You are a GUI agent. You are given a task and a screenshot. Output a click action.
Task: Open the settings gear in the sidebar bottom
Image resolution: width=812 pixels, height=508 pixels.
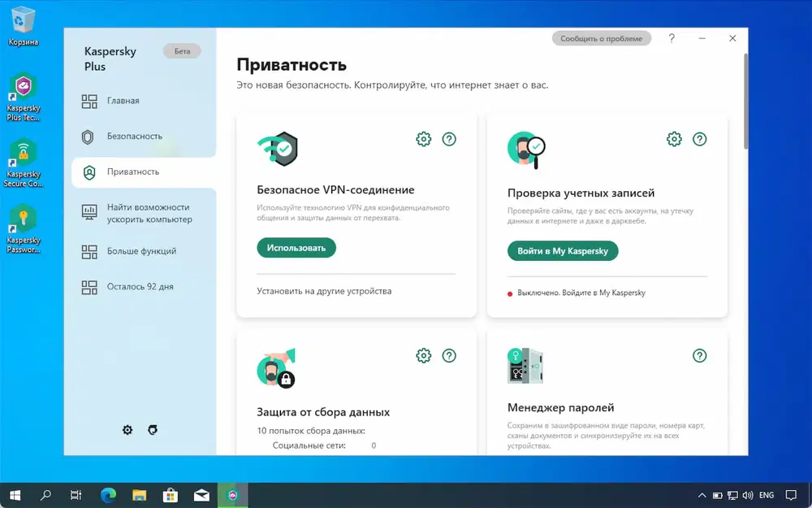pyautogui.click(x=127, y=430)
